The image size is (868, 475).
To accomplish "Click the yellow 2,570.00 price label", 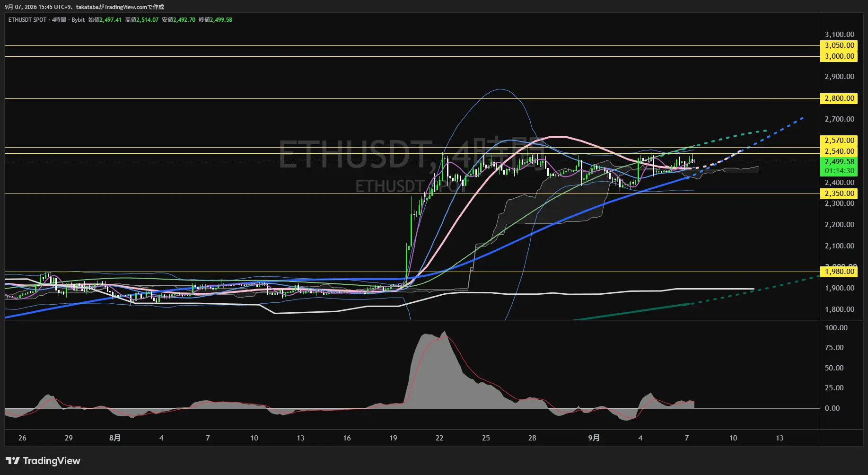I will [839, 141].
